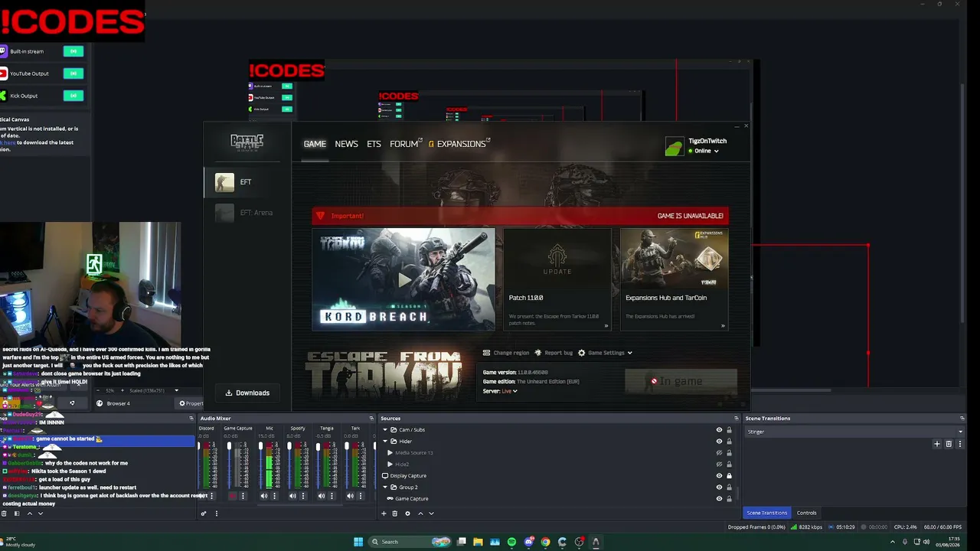The width and height of the screenshot is (980, 551).
Task: Open Google Chrome from the taskbar
Action: click(x=545, y=542)
